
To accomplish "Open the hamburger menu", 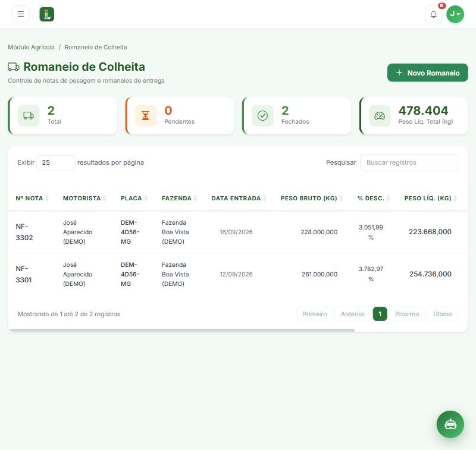I will pos(21,14).
